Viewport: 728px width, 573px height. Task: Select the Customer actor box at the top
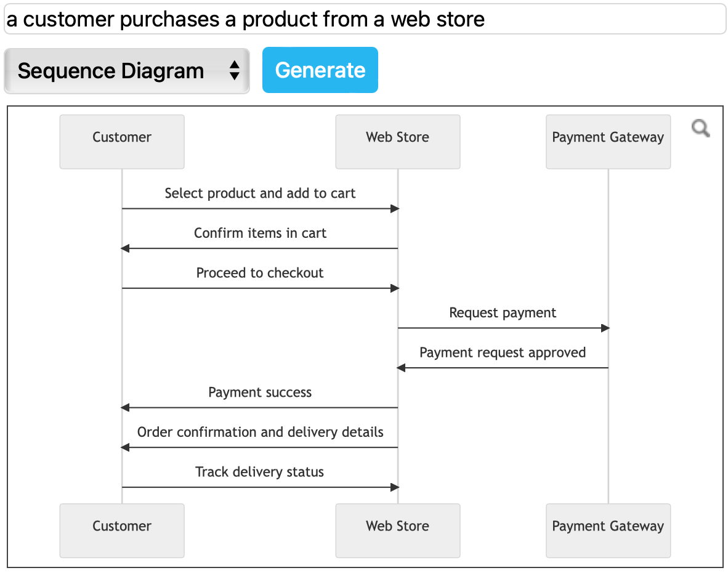(x=121, y=142)
